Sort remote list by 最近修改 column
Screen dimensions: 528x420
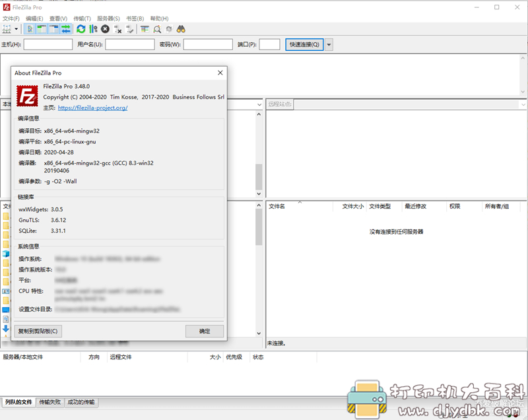(424, 206)
